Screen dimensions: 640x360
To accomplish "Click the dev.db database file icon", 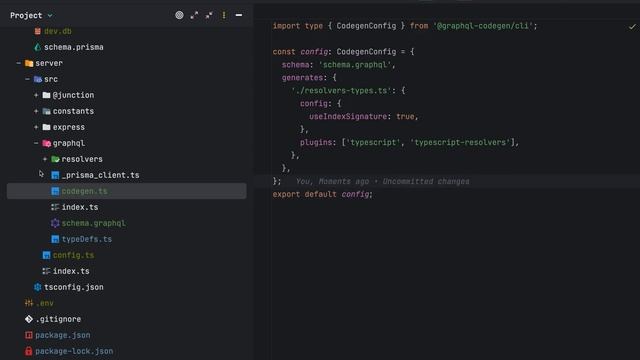I will pos(38,31).
